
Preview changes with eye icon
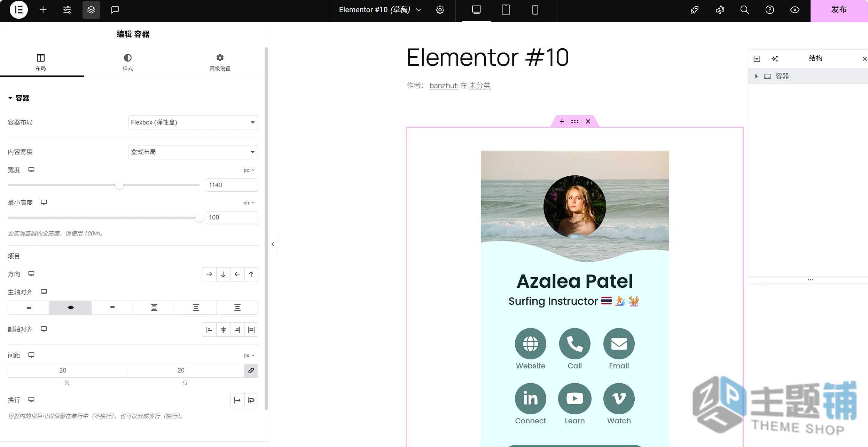pyautogui.click(x=795, y=10)
